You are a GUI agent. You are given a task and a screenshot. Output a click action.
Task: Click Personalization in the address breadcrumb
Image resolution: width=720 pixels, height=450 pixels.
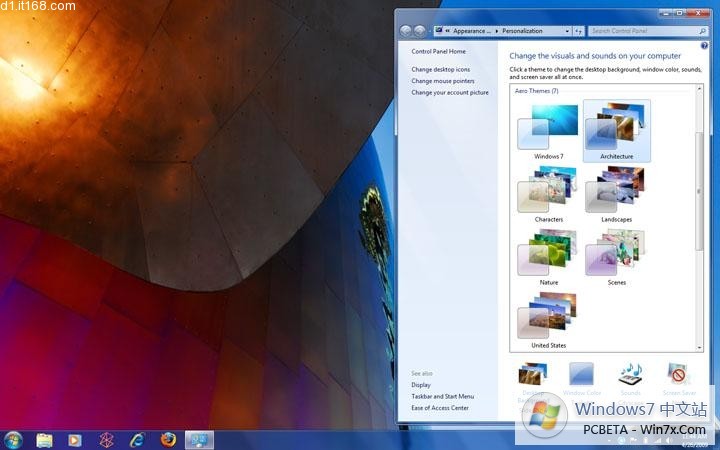coord(522,31)
